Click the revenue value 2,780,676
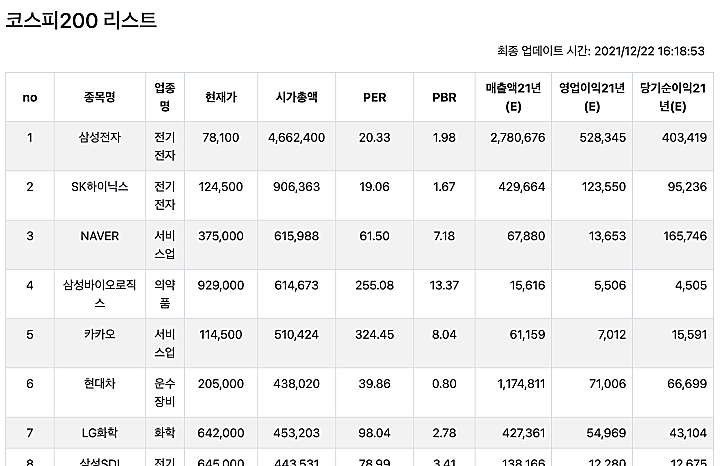 coord(518,137)
